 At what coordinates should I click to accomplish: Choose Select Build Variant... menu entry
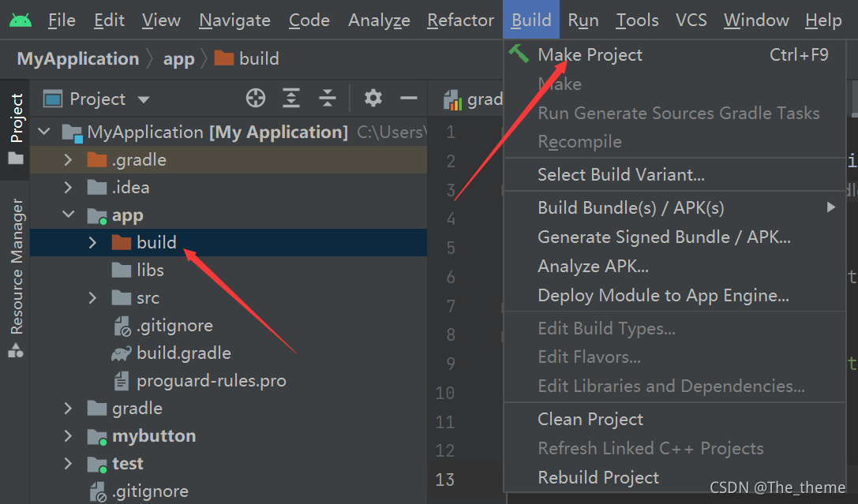pyautogui.click(x=675, y=174)
